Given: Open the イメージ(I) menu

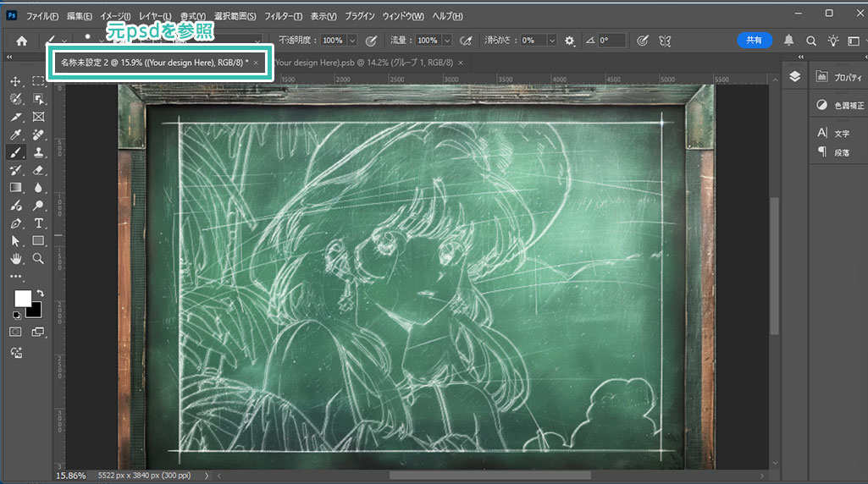Looking at the screenshot, I should point(115,16).
